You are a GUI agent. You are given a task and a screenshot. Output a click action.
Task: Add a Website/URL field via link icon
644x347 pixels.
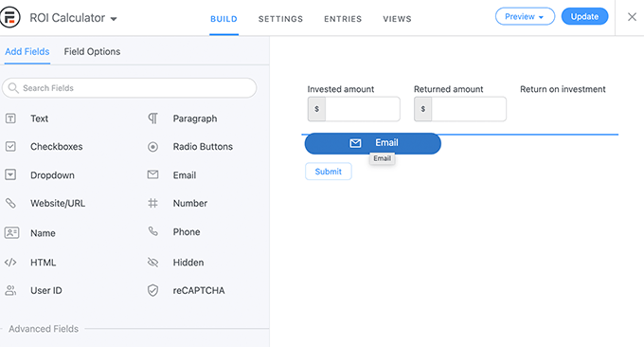pyautogui.click(x=10, y=203)
